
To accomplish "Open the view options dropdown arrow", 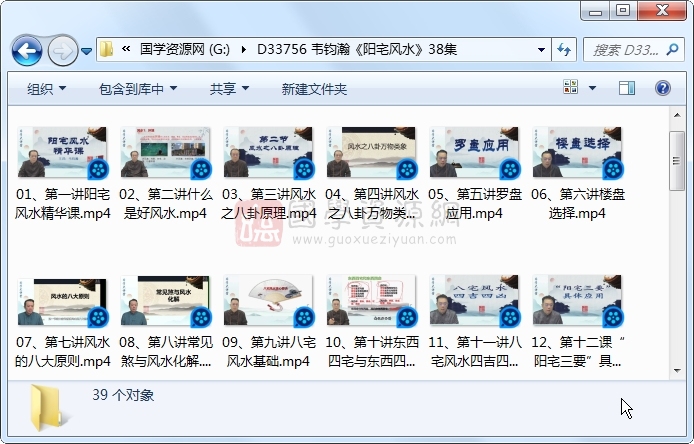I will click(592, 88).
